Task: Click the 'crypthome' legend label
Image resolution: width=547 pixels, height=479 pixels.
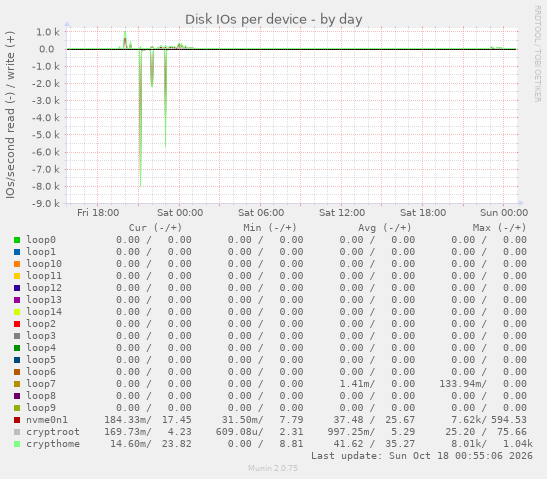Action: tap(53, 444)
